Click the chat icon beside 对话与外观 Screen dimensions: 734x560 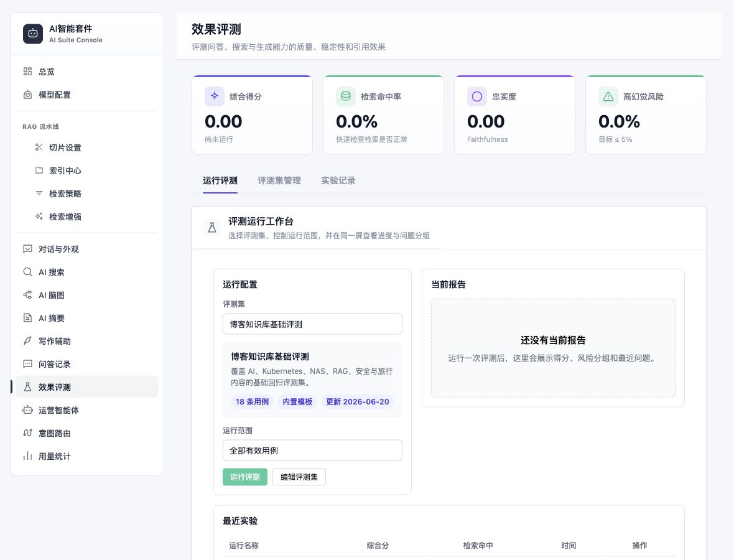pyautogui.click(x=27, y=249)
